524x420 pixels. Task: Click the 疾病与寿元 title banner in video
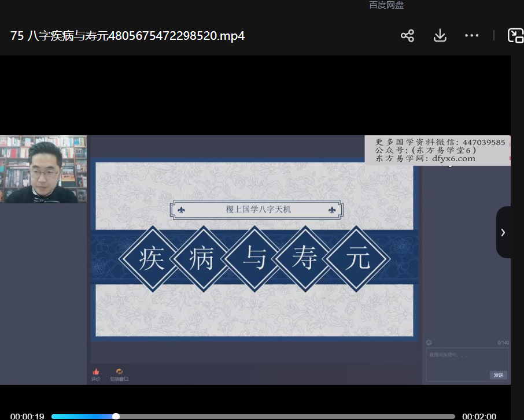point(254,258)
